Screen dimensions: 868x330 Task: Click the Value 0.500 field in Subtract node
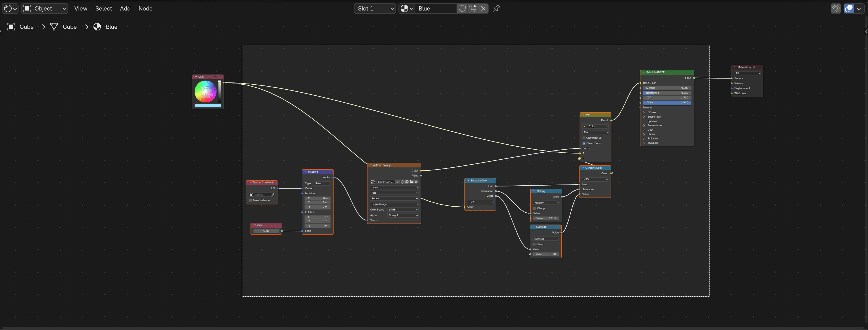coord(546,254)
